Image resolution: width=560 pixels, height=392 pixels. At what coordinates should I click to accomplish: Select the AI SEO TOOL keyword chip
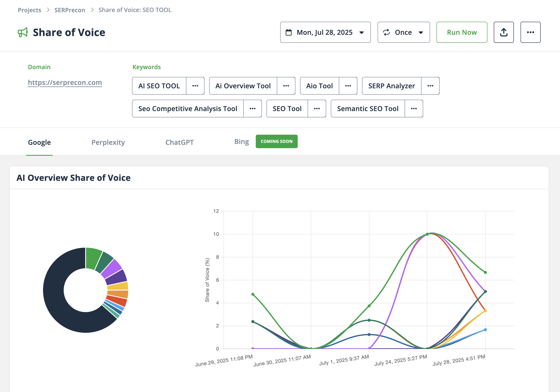point(159,86)
